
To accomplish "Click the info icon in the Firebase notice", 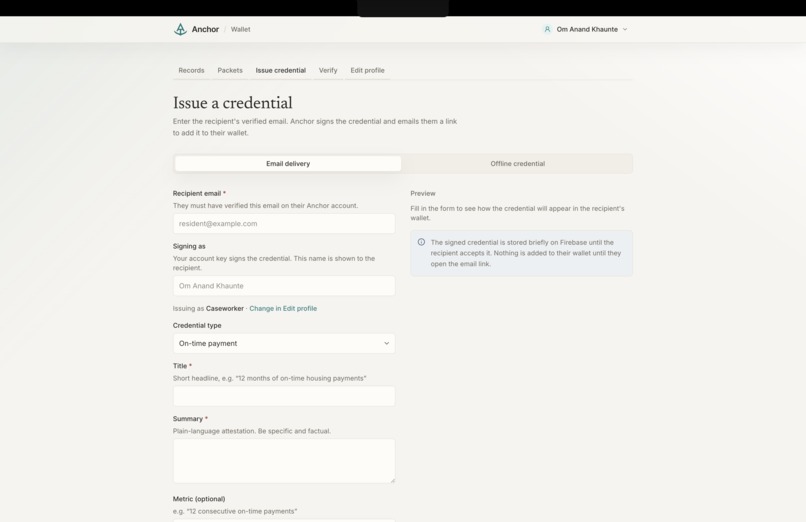I will (x=421, y=242).
